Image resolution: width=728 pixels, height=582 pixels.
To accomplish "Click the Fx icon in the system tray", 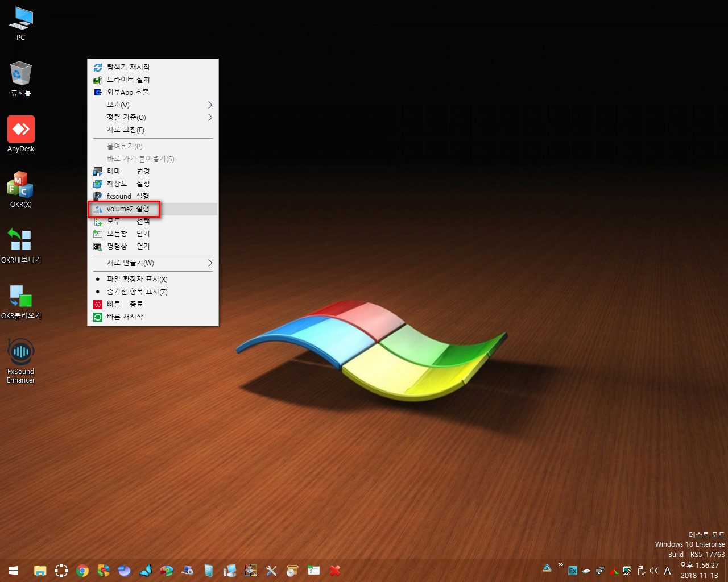I will click(573, 571).
